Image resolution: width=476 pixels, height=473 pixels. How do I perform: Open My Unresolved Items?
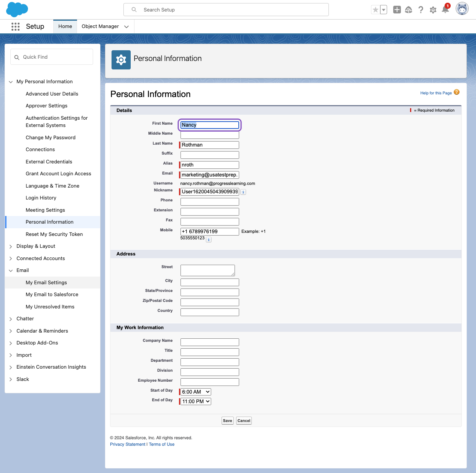coord(50,307)
